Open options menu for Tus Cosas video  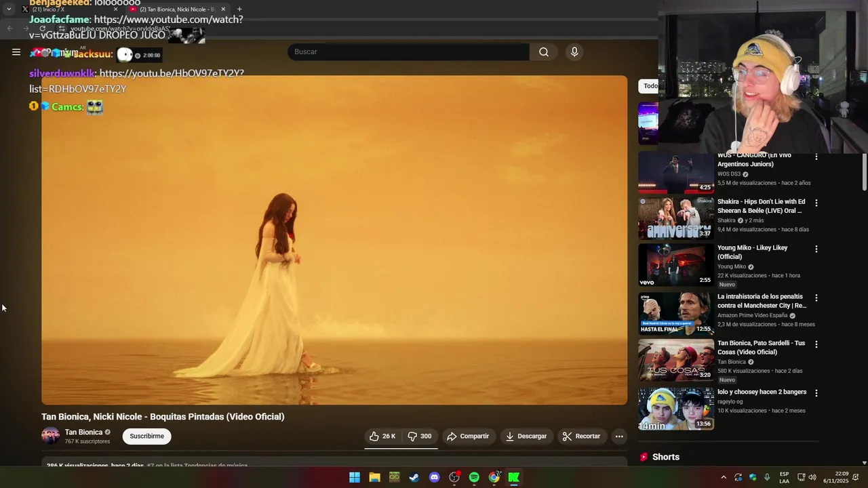click(816, 344)
